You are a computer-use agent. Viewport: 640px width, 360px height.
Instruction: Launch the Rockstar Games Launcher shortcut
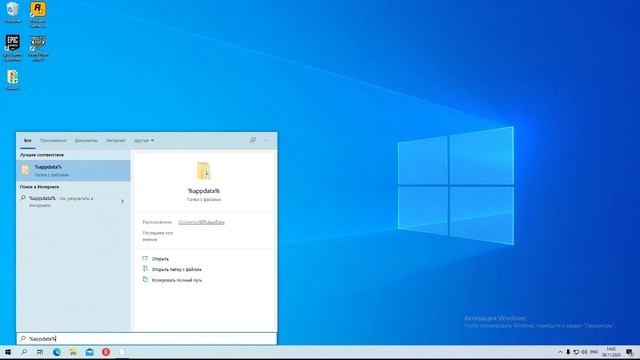(38, 14)
